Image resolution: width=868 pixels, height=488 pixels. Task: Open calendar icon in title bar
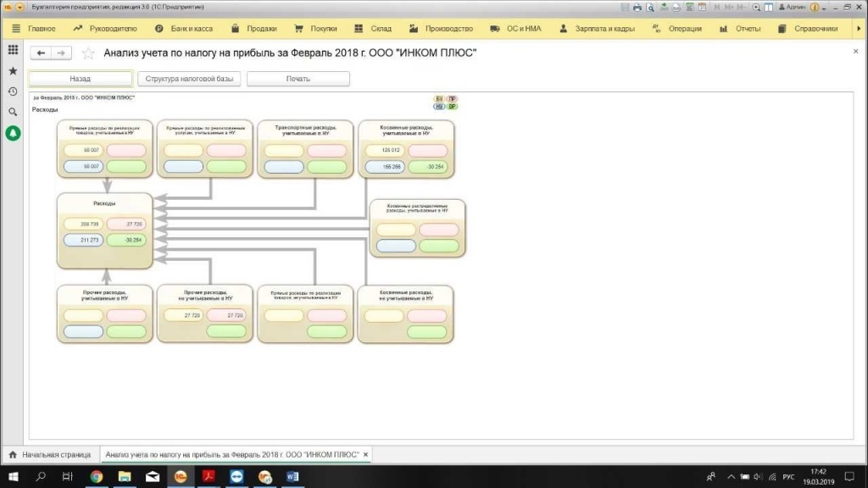click(702, 7)
